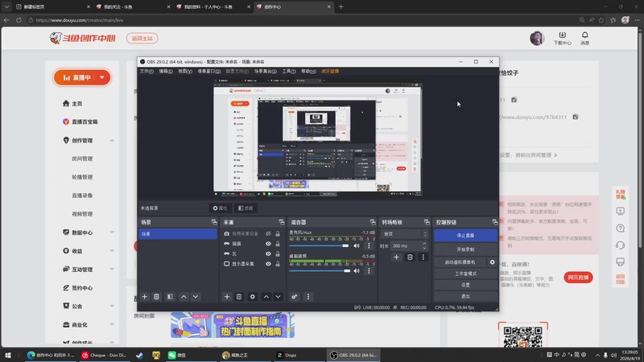The image size is (644, 362).
Task: Collapse the 创作管理 sidebar section
Action: point(112,140)
